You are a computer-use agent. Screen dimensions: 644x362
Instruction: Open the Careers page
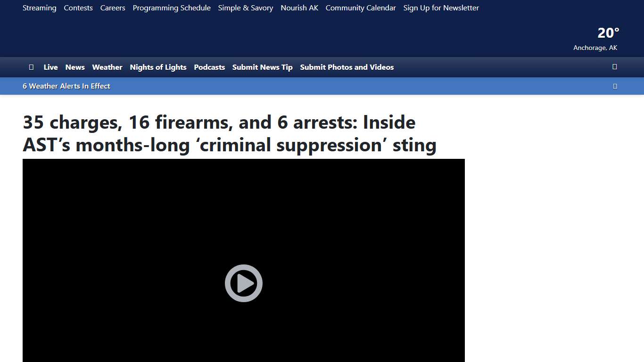tap(112, 8)
